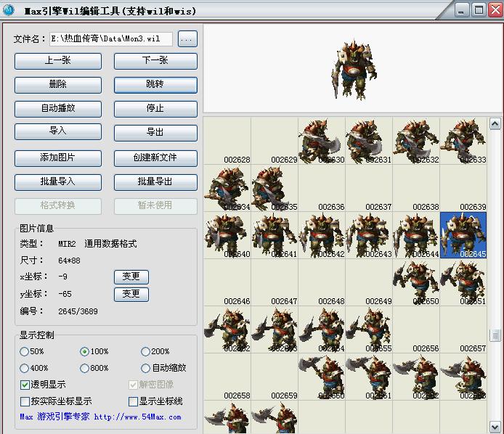Start 自动播放 auto playback
Screen dimensions: 504x434
point(57,108)
